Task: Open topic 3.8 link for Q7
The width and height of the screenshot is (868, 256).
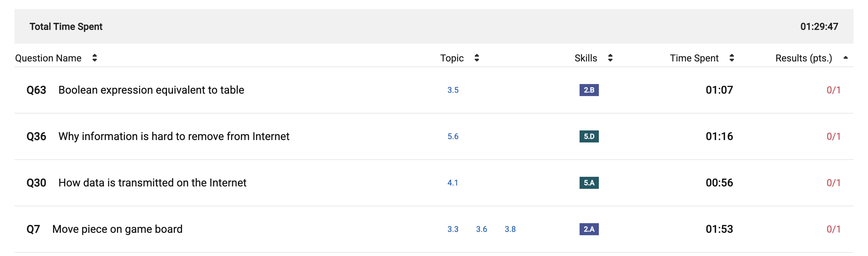Action: click(x=510, y=229)
